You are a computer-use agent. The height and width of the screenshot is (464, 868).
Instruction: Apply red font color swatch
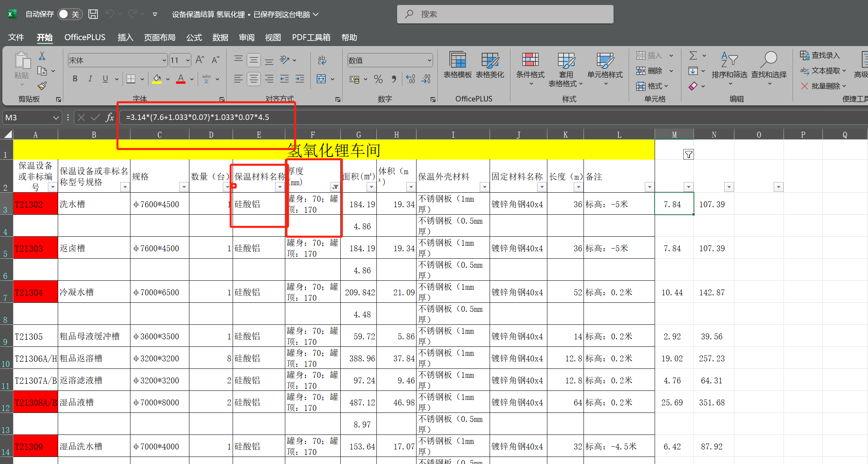(x=181, y=79)
